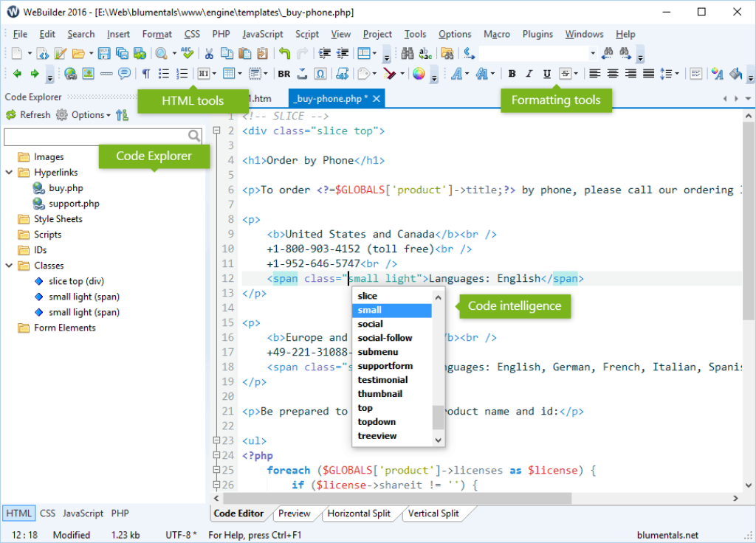The height and width of the screenshot is (543, 756).
Task: Toggle underline formatting
Action: pyautogui.click(x=547, y=73)
